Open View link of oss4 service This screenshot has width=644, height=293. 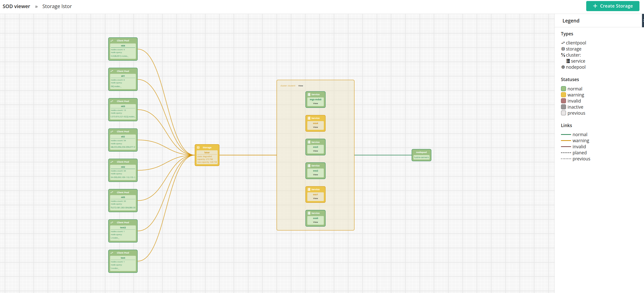click(x=315, y=127)
